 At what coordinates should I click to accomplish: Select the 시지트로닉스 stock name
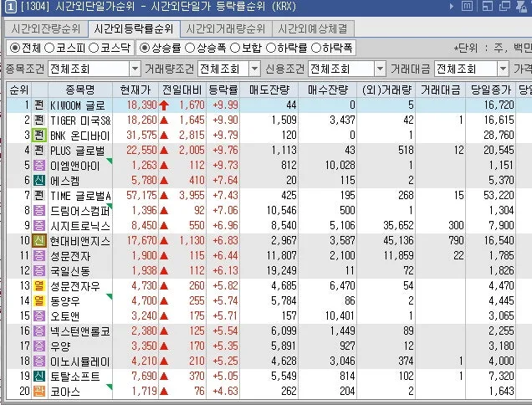[80, 226]
